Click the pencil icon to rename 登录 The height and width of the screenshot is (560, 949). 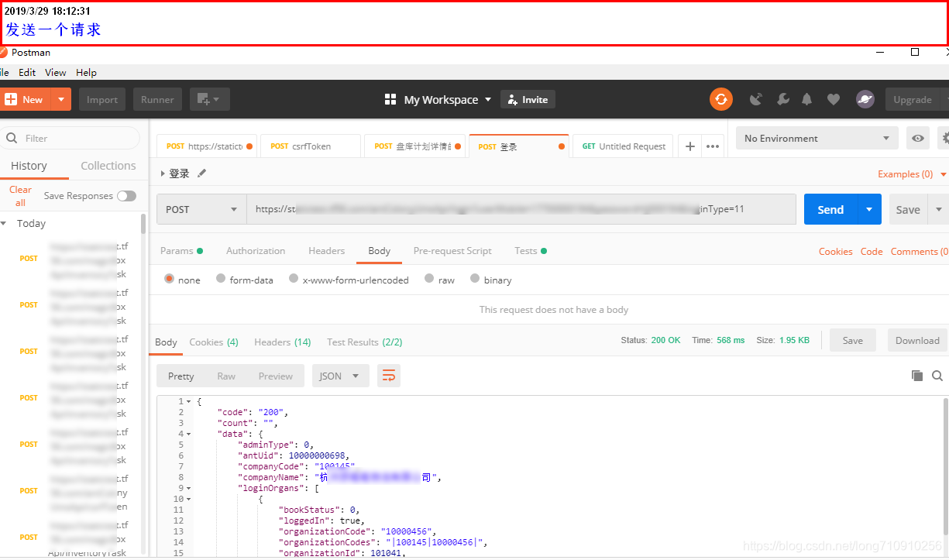point(202,173)
